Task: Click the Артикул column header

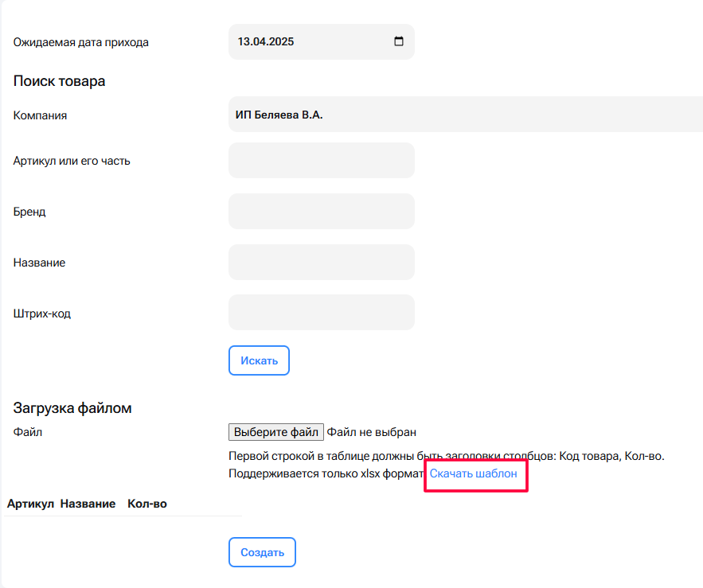Action: (30, 504)
